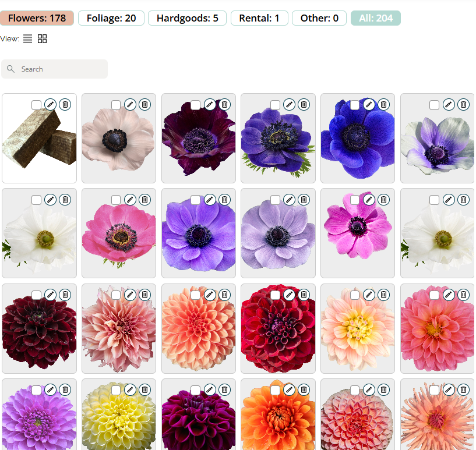476x450 pixels.
Task: Show the Rental: 1 category
Action: tap(259, 18)
